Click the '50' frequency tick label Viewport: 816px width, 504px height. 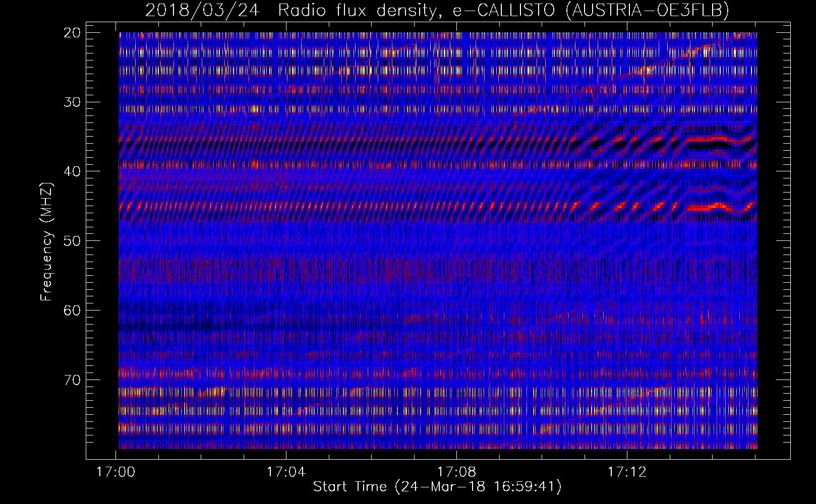tap(73, 241)
